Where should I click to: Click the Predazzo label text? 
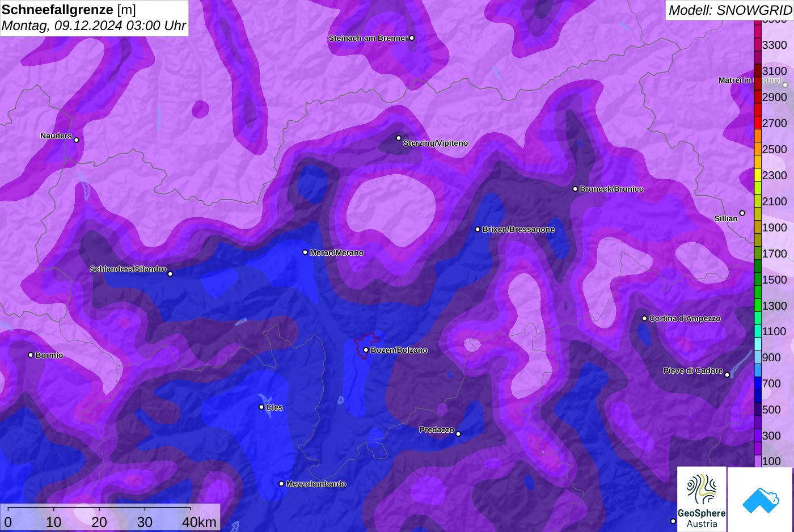coord(437,429)
